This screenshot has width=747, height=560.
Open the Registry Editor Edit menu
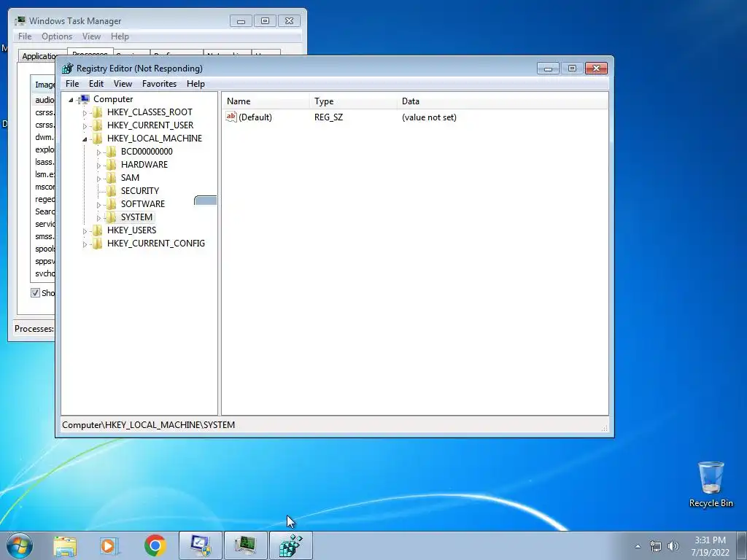[x=96, y=84]
